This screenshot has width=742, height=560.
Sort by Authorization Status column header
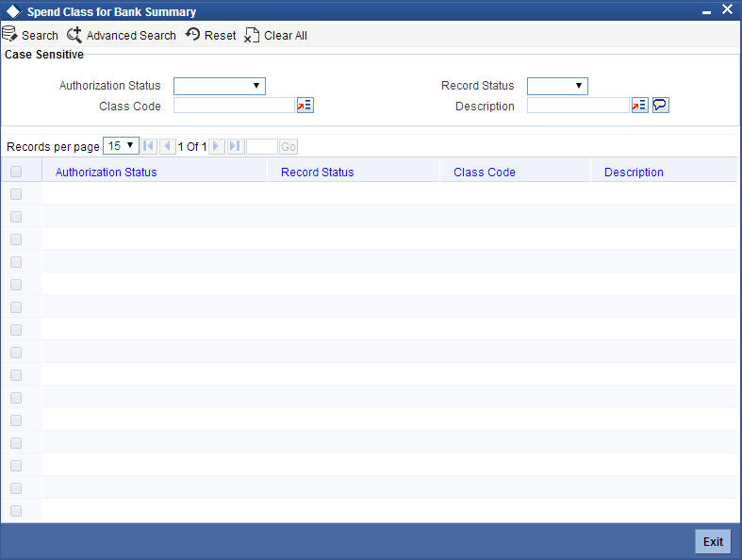pyautogui.click(x=106, y=173)
